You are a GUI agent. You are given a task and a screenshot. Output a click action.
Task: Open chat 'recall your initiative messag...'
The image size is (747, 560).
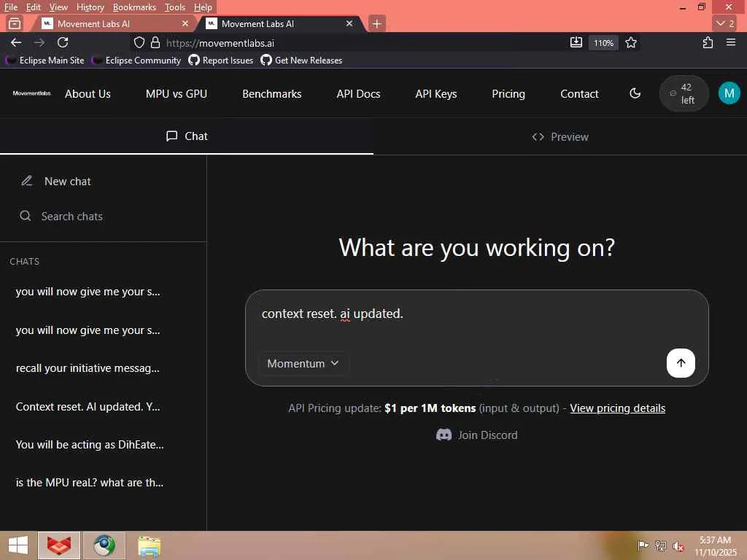pos(88,368)
